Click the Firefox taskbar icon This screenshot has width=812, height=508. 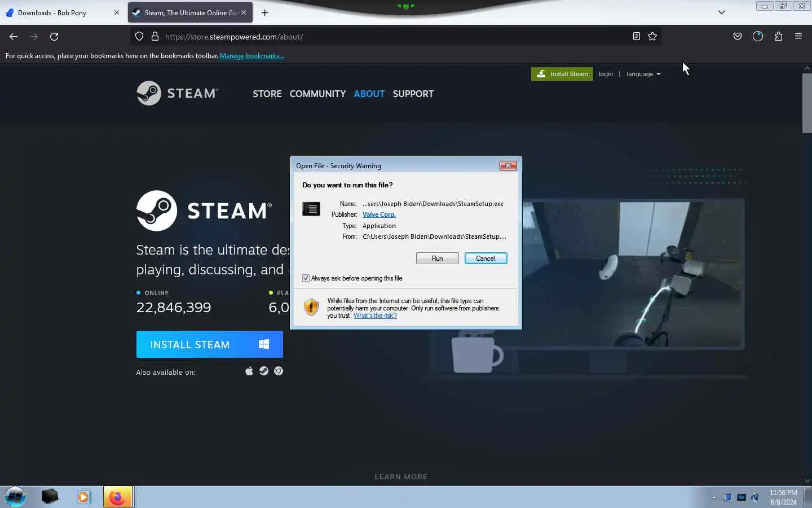click(117, 497)
